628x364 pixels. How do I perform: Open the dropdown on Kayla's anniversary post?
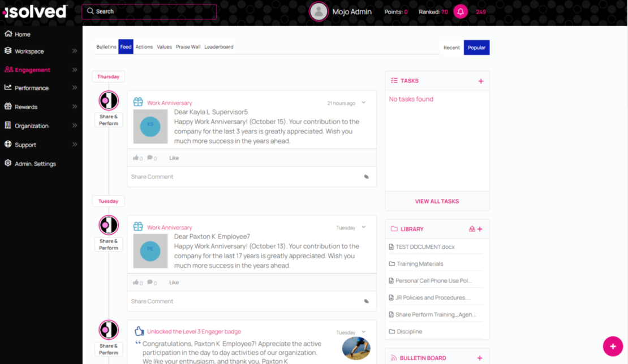click(363, 103)
